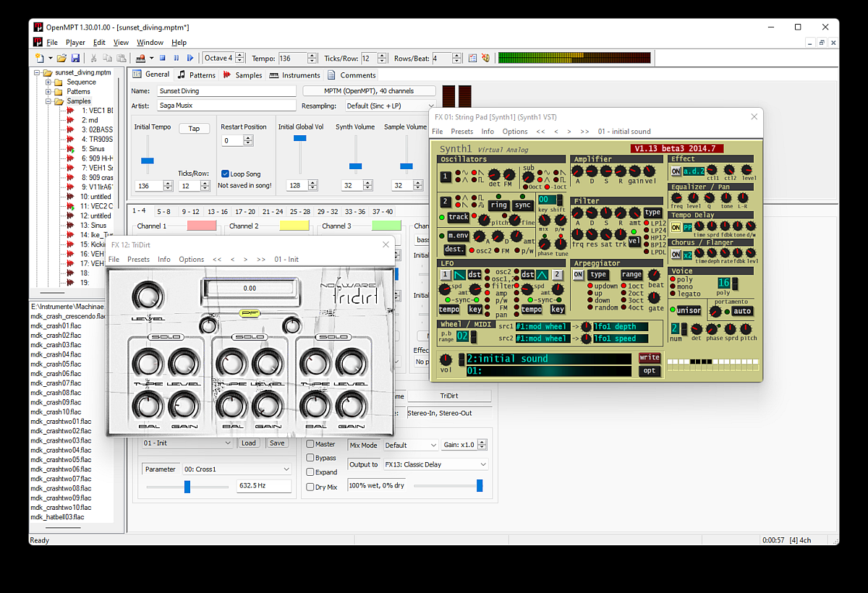This screenshot has height=593, width=868.
Task: Select LP24 filter type in Synth1
Action: coord(647,230)
